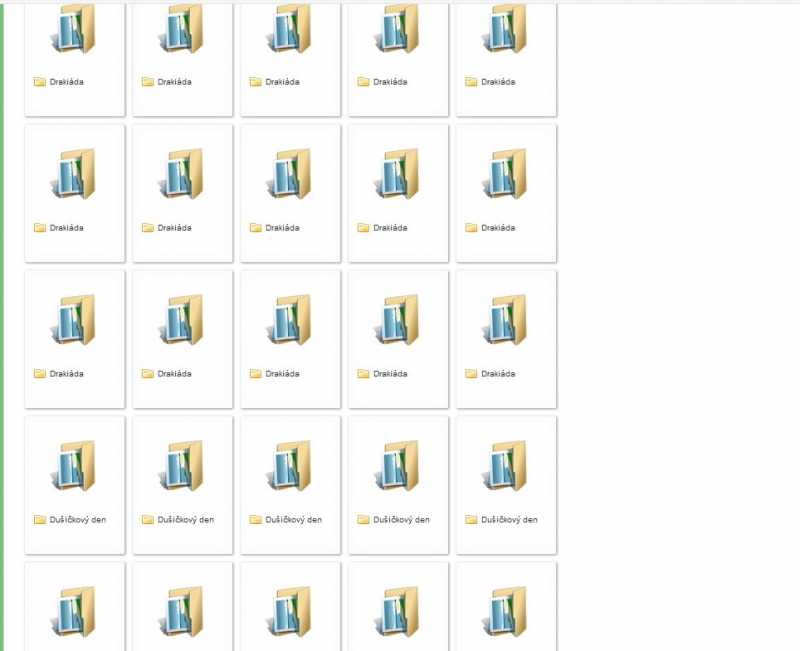The width and height of the screenshot is (800, 651).
Task: Open the middle Dušičkový den folder picture icon
Action: [x=290, y=465]
